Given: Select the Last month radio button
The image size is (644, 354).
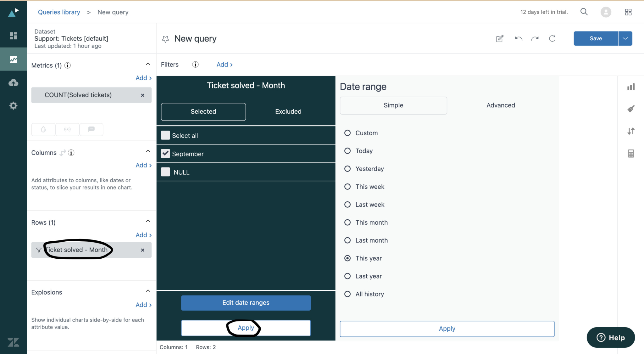Looking at the screenshot, I should click(347, 240).
